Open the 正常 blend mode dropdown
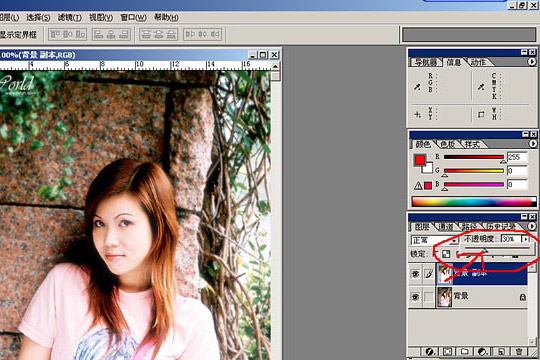This screenshot has height=360, width=540. [x=434, y=240]
